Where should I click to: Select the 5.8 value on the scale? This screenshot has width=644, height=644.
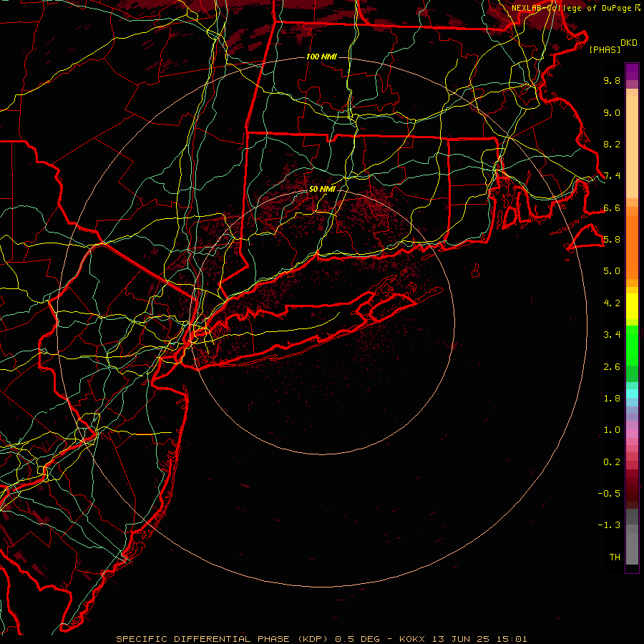(x=612, y=240)
